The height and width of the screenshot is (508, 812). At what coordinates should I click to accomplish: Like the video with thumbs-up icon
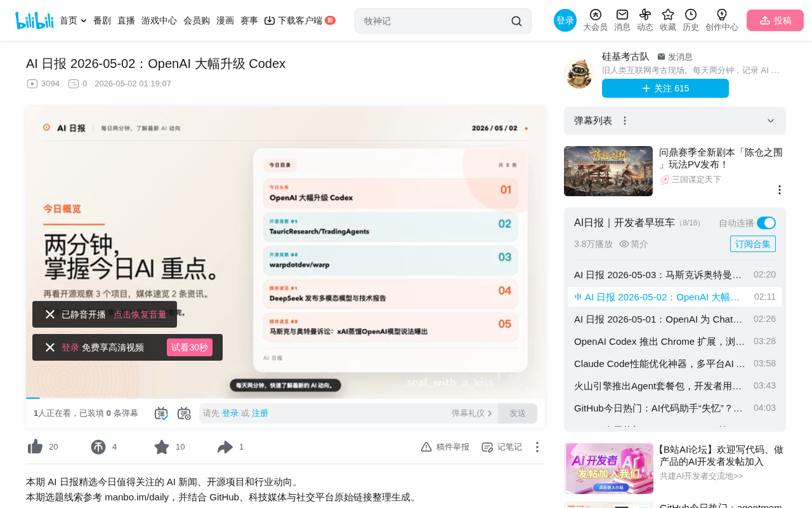tap(35, 447)
